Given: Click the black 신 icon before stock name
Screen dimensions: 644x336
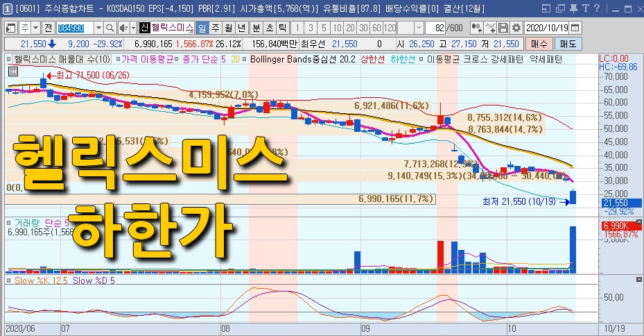Looking at the screenshot, I should tap(144, 28).
